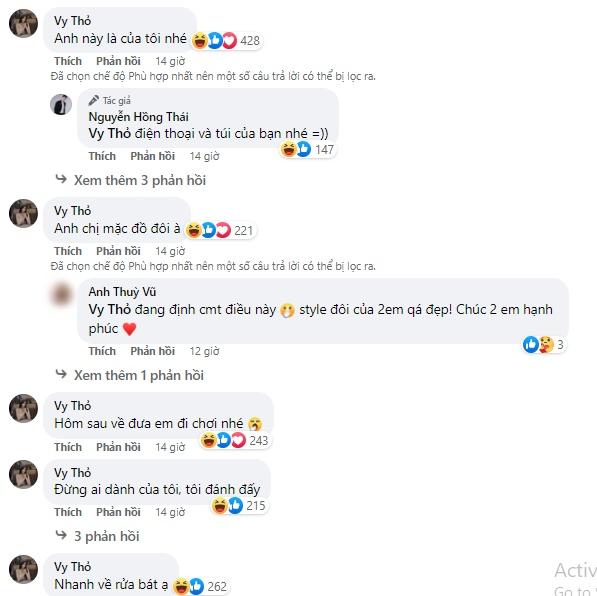Click reaction emojis on Nguyễn Hồng Thái's reply
The image size is (597, 596).
click(308, 149)
